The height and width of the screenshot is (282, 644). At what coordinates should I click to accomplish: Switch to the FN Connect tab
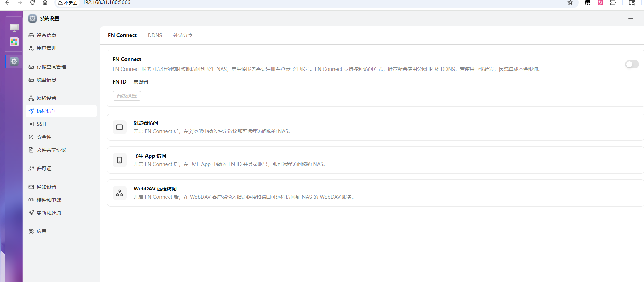(x=122, y=35)
